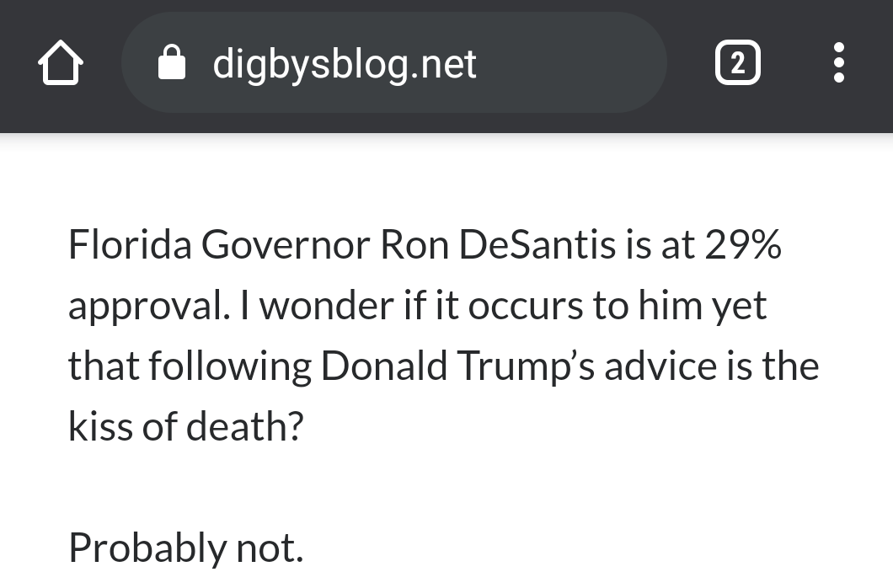Click the "29%" figure in the paragraph
Screen dimensions: 893x588
coord(743,245)
